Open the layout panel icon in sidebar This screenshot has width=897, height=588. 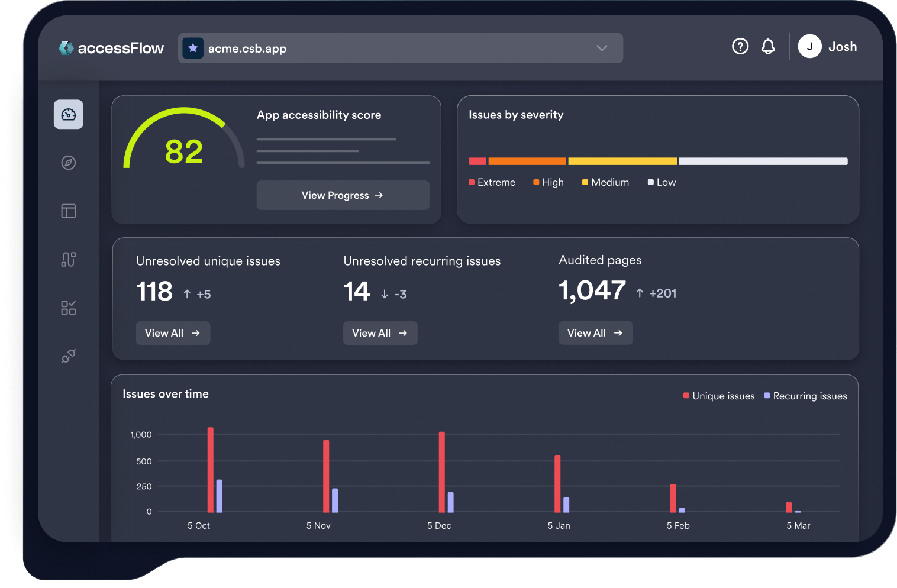click(x=69, y=211)
